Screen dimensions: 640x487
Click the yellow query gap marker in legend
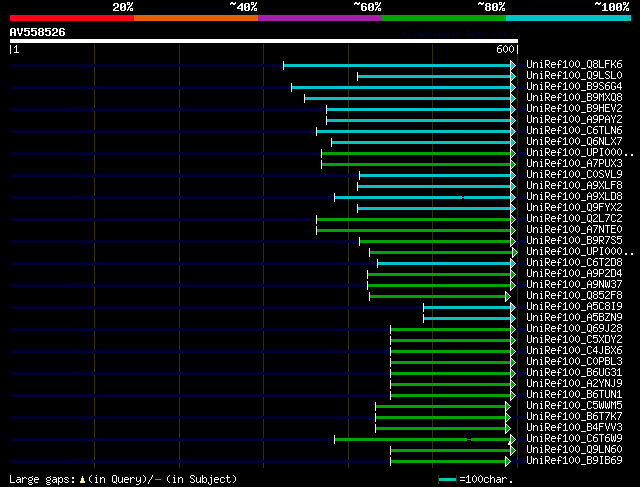point(82,480)
